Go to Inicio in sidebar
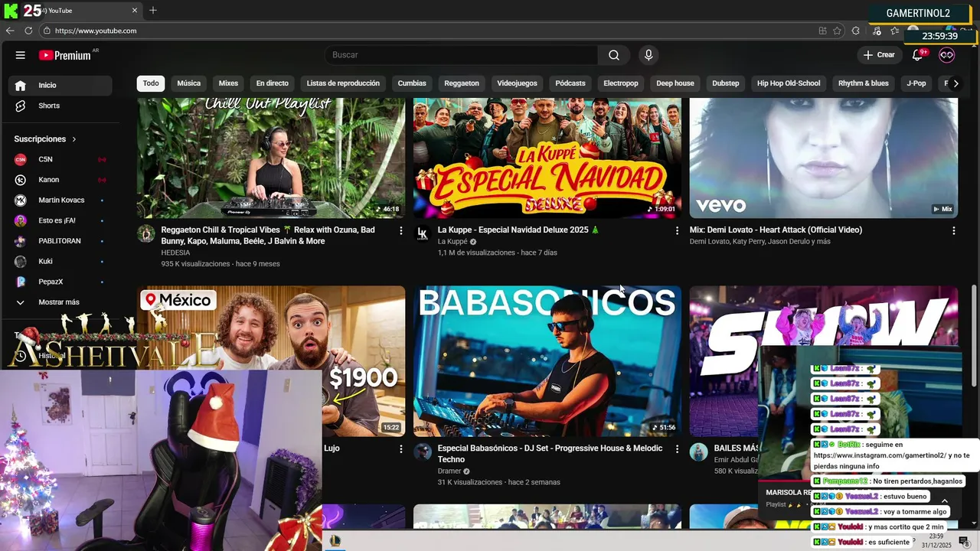 tap(60, 86)
